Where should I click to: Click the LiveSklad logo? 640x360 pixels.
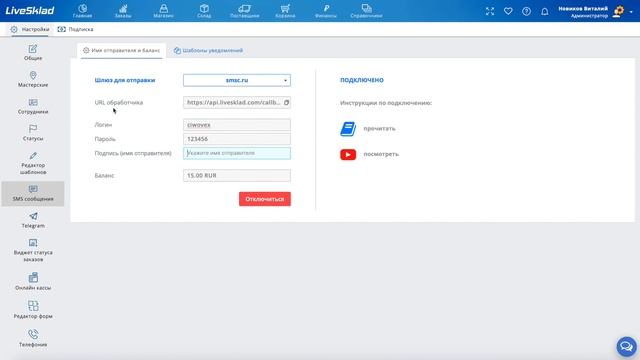pyautogui.click(x=30, y=11)
